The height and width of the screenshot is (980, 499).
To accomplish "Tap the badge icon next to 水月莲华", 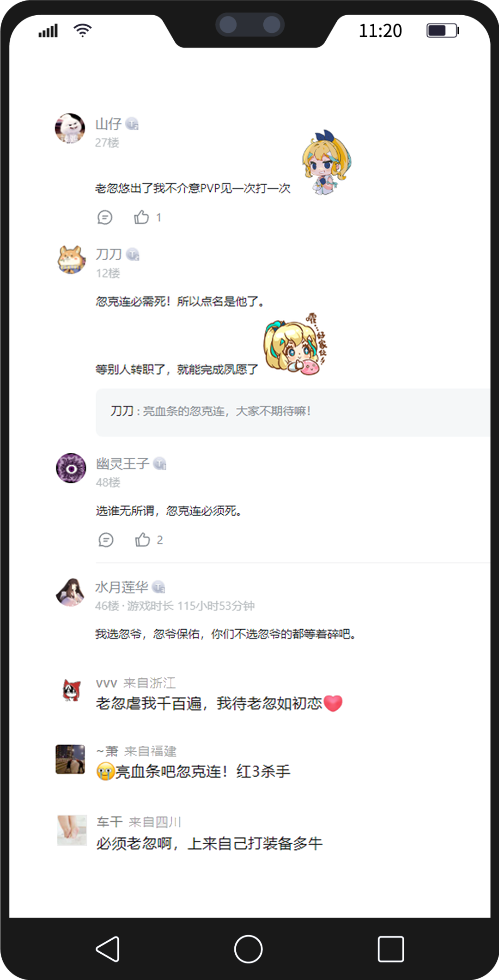I will coord(158,587).
